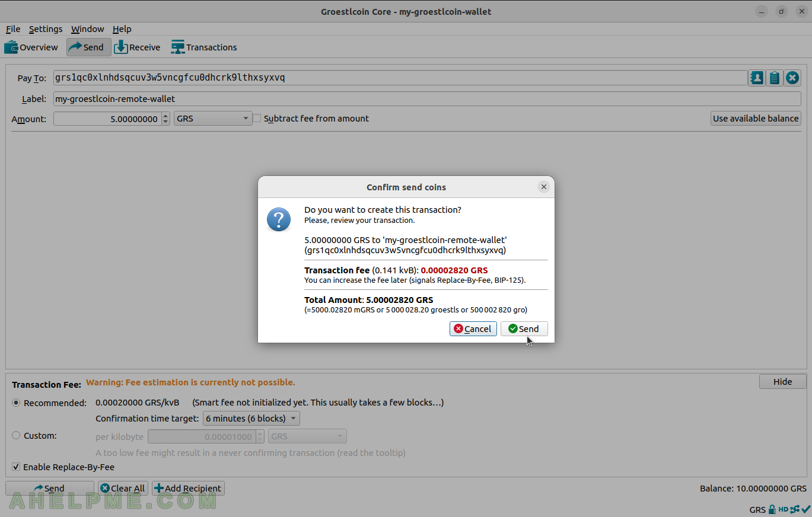The width and height of the screenshot is (812, 517).
Task: Open the Help menu
Action: tap(122, 29)
